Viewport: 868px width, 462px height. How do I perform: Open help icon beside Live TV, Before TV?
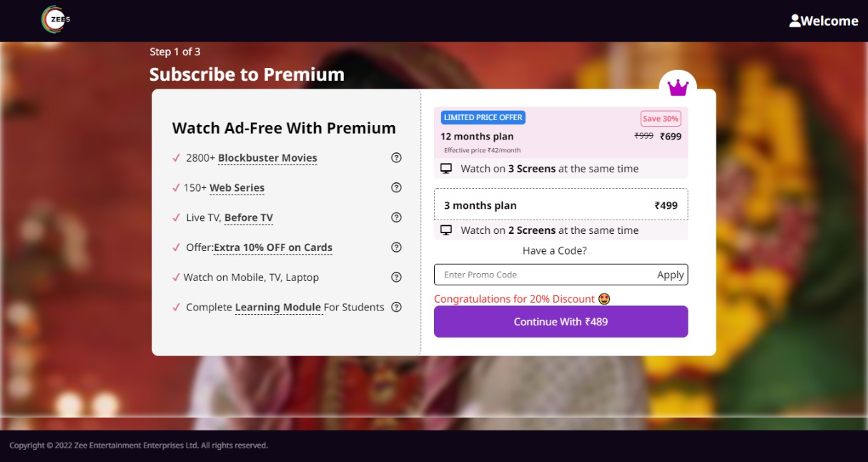pyautogui.click(x=396, y=217)
